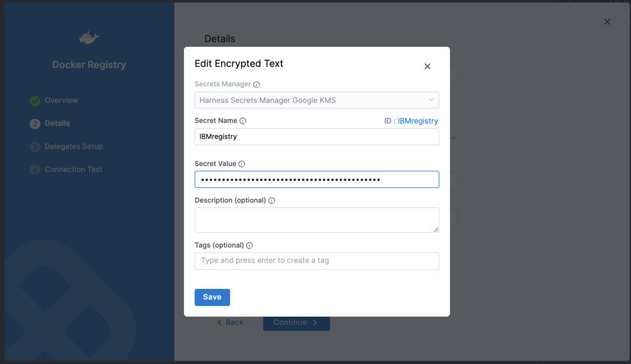The image size is (631, 364).
Task: Focus the Secret Value password field
Action: 316,180
